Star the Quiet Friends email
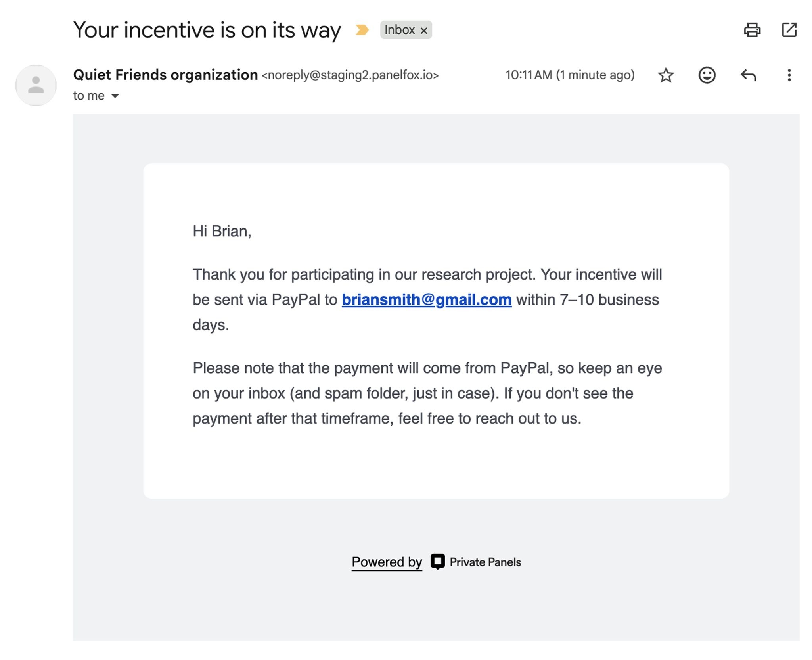812x660 pixels. pos(666,75)
